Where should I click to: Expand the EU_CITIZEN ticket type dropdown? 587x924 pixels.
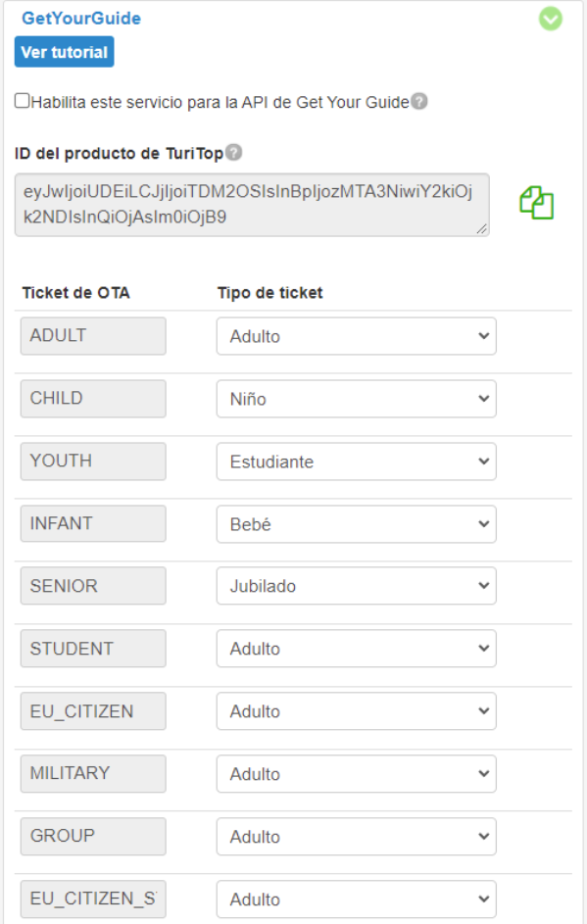point(356,711)
